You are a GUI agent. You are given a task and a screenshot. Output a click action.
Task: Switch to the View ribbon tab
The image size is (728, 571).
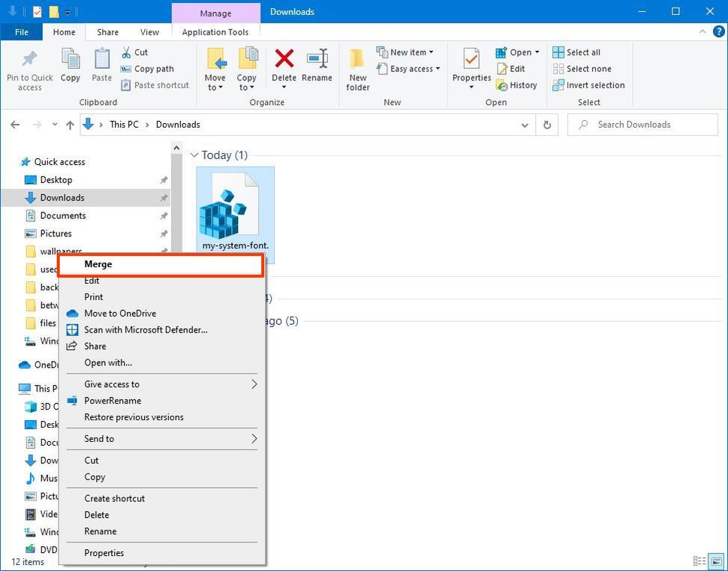point(149,32)
